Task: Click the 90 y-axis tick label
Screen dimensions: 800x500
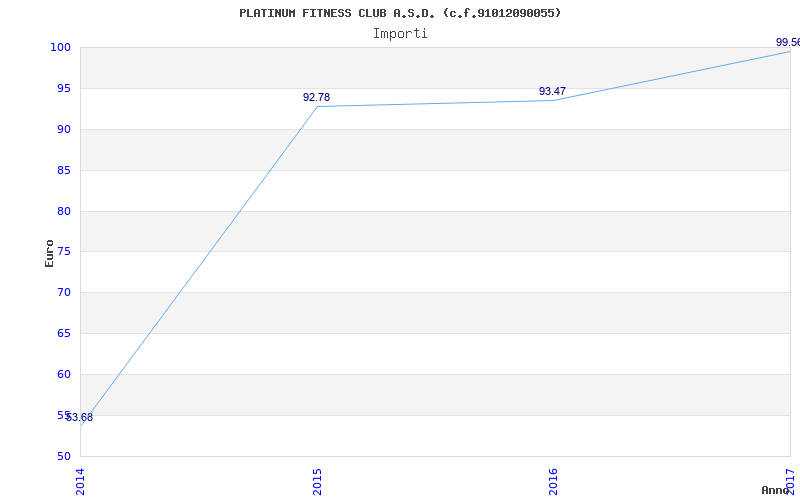Action: [63, 129]
